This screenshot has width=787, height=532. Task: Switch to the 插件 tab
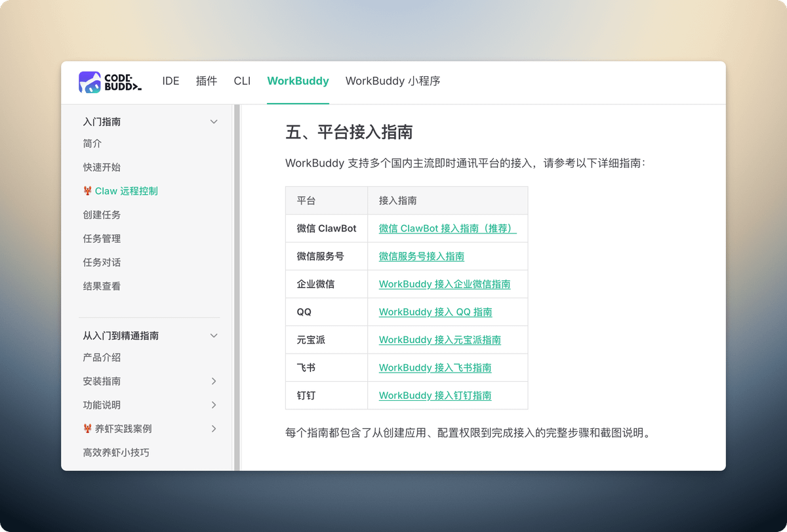coord(207,81)
